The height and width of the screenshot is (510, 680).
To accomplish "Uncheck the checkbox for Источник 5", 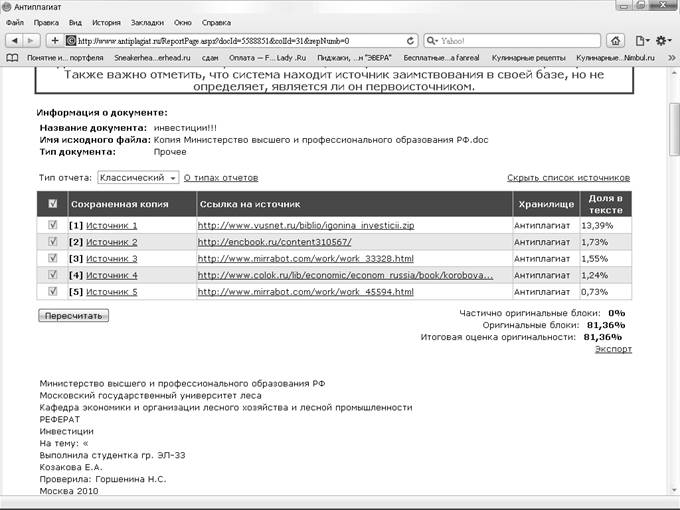I will 52,291.
